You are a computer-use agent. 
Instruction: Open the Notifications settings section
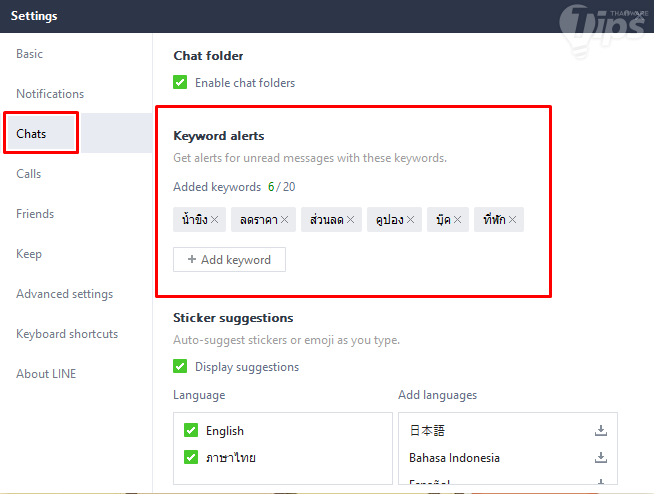(76, 94)
